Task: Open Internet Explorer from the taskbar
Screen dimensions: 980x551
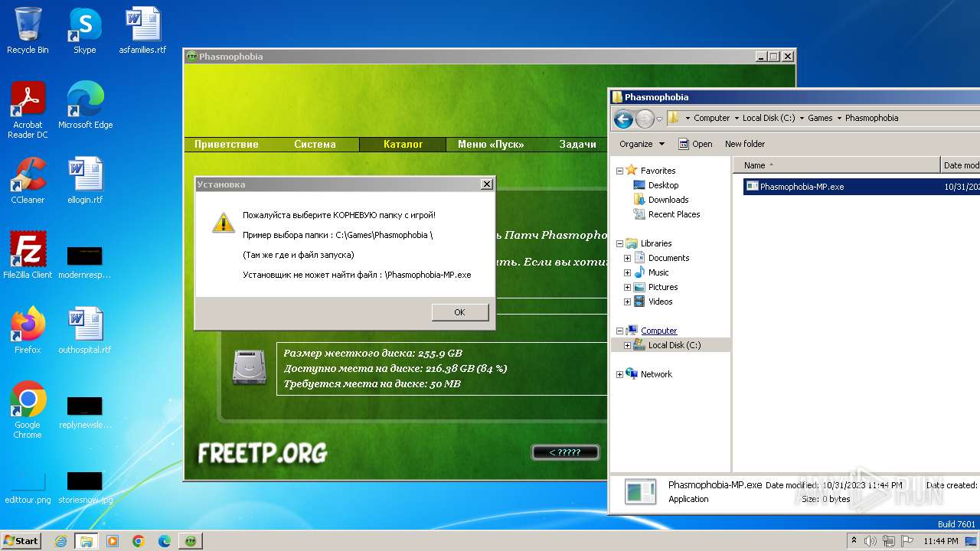Action: 60,541
